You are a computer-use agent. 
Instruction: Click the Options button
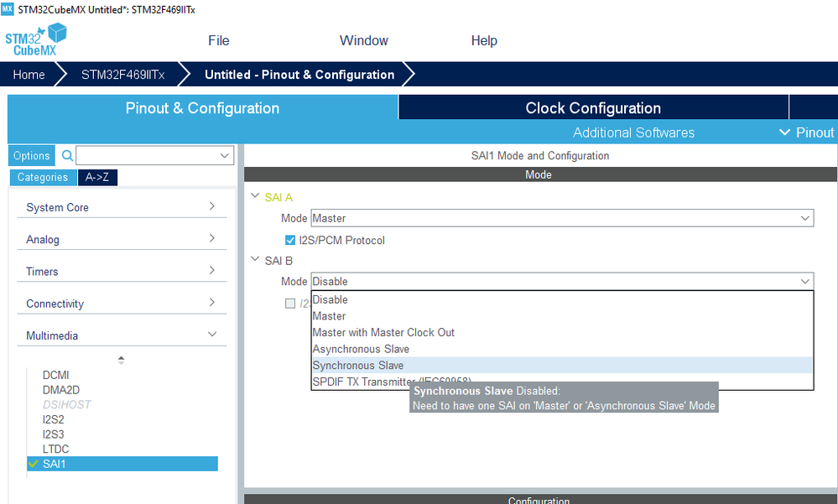point(32,155)
